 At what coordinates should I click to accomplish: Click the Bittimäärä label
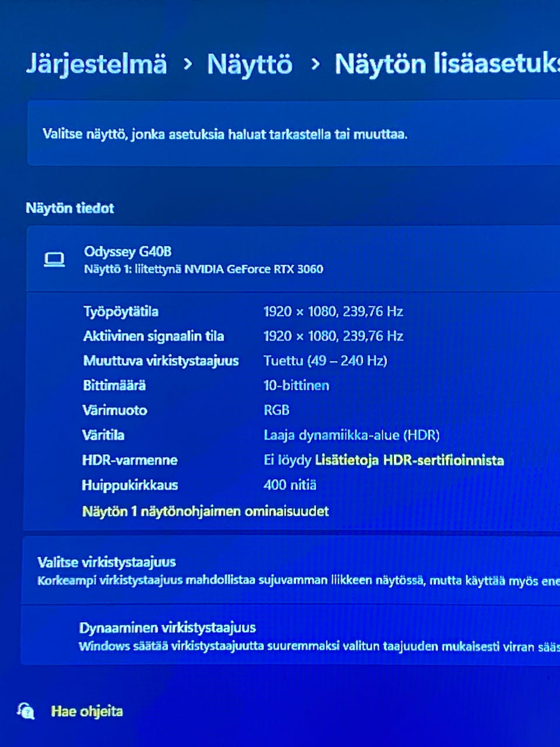click(x=114, y=385)
